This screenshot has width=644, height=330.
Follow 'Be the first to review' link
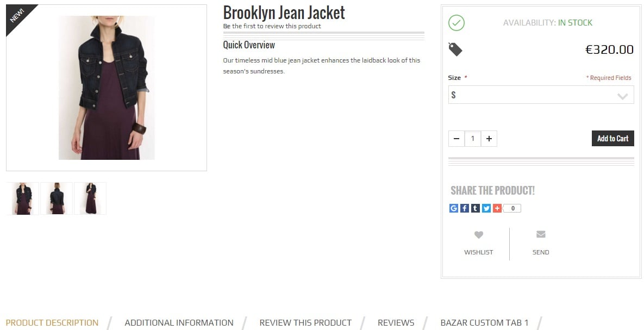click(272, 26)
